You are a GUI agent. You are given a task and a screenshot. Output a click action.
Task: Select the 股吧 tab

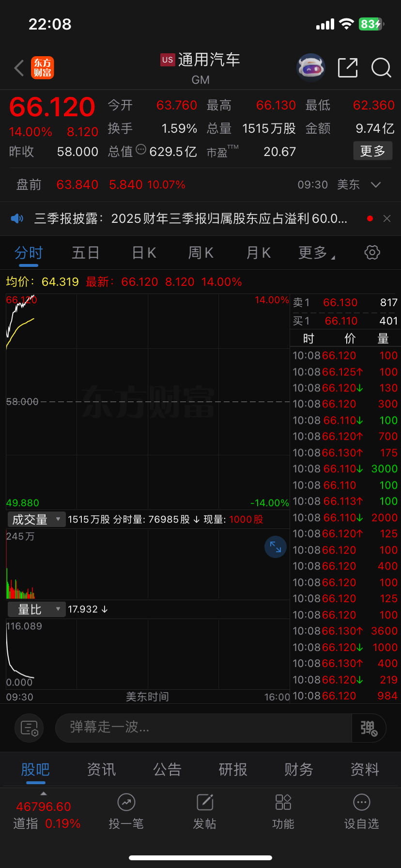coord(35,769)
